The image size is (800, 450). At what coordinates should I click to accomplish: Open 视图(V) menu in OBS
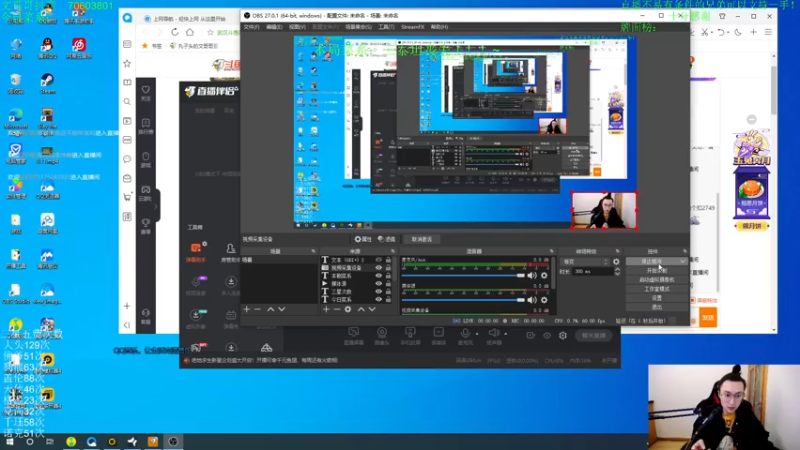pos(297,27)
